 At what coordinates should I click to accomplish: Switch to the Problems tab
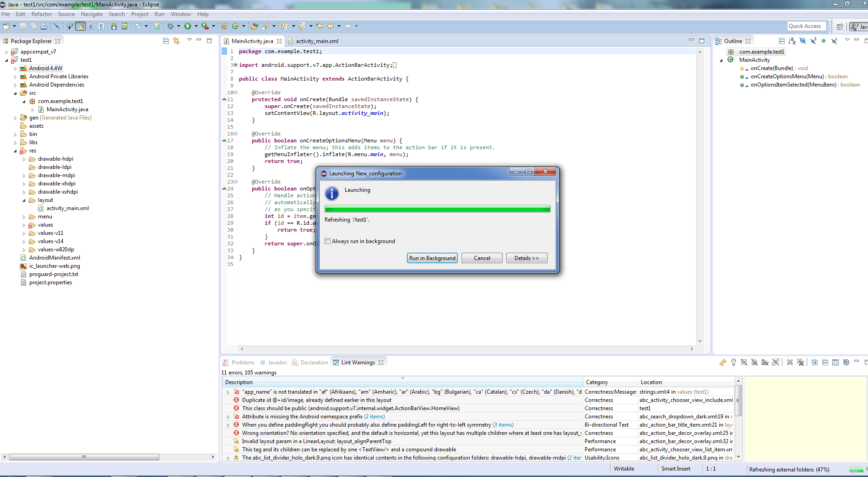[239, 363]
